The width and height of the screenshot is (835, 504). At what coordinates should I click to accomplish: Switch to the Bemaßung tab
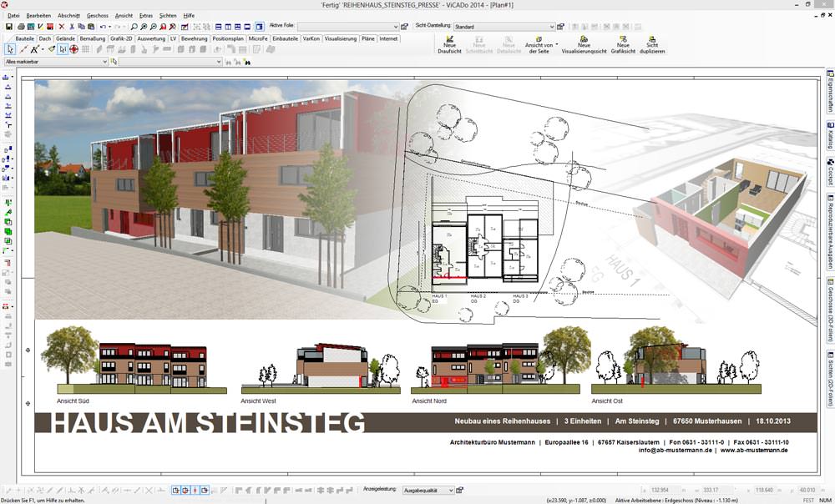point(93,39)
